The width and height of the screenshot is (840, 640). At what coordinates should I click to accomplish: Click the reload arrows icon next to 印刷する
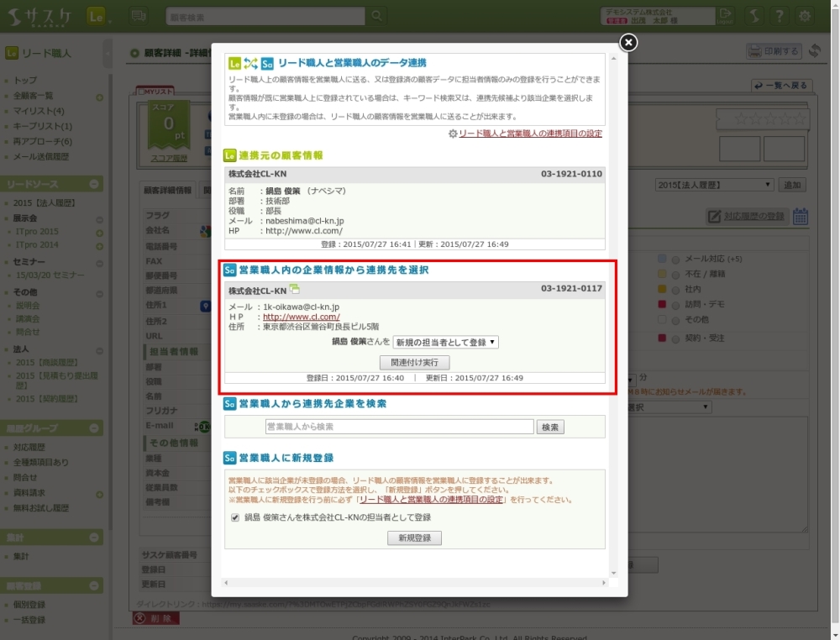tap(814, 51)
